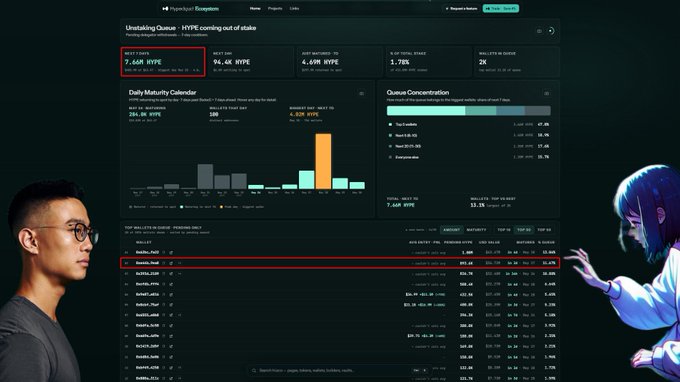
Task: Click the snapshot icon in Unstaking Queue header
Action: (539, 31)
